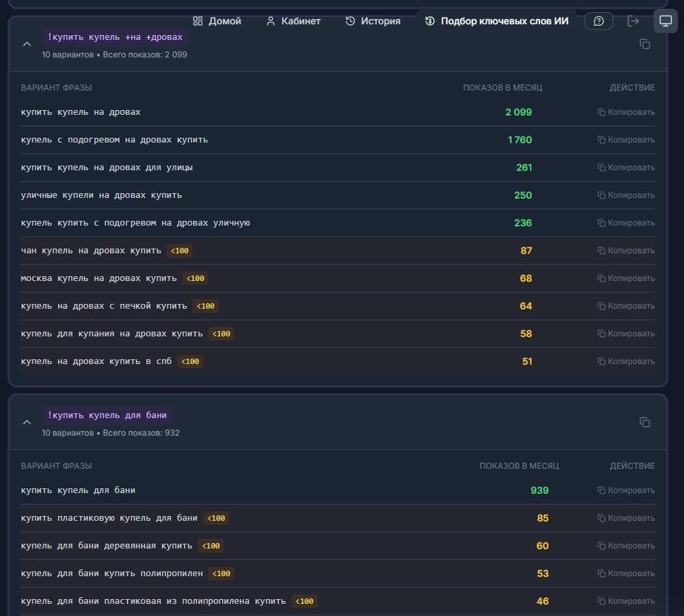Select row 'купель с подогревом на дровах купить'
The width and height of the screenshot is (684, 616).
click(338, 140)
